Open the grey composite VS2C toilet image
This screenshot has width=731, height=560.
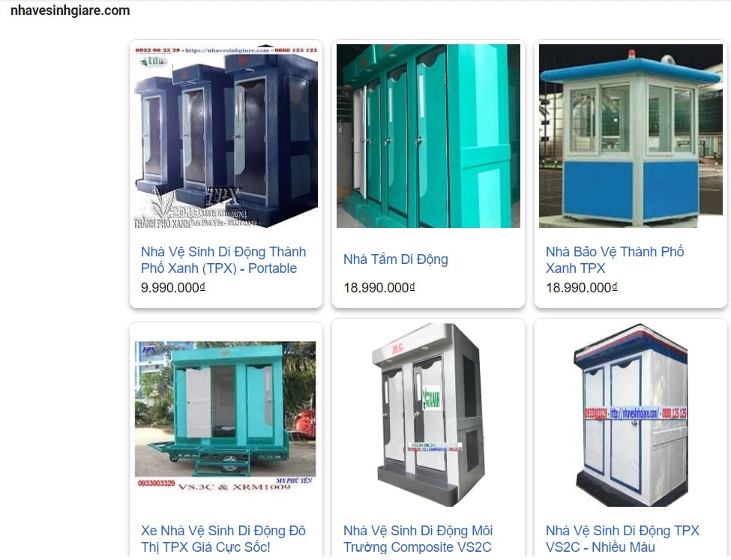(428, 415)
